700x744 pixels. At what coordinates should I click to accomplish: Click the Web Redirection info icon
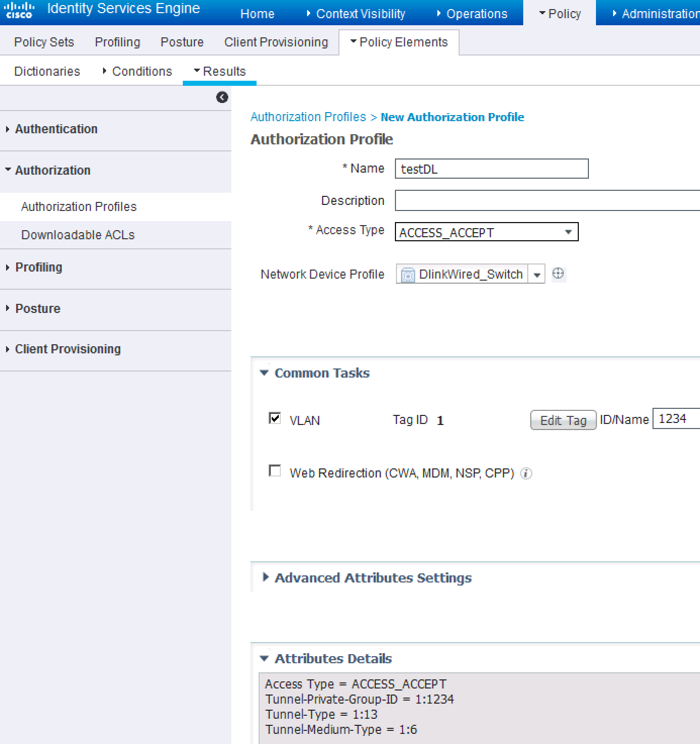[x=526, y=473]
